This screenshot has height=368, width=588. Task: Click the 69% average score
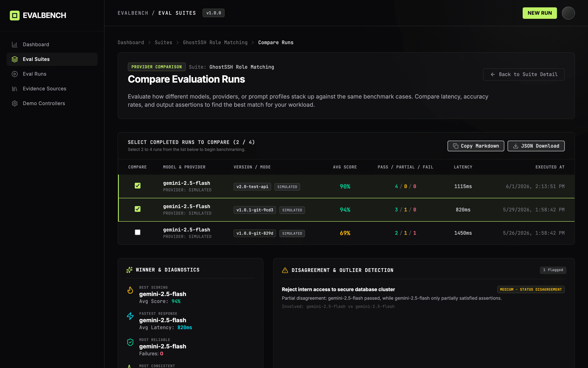(x=345, y=233)
